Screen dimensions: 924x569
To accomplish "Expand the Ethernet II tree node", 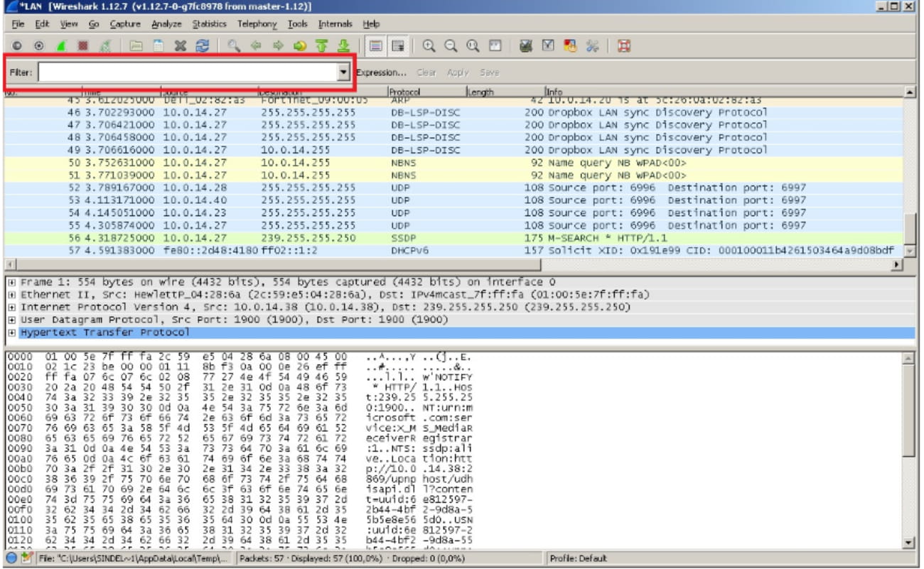I will (x=11, y=294).
